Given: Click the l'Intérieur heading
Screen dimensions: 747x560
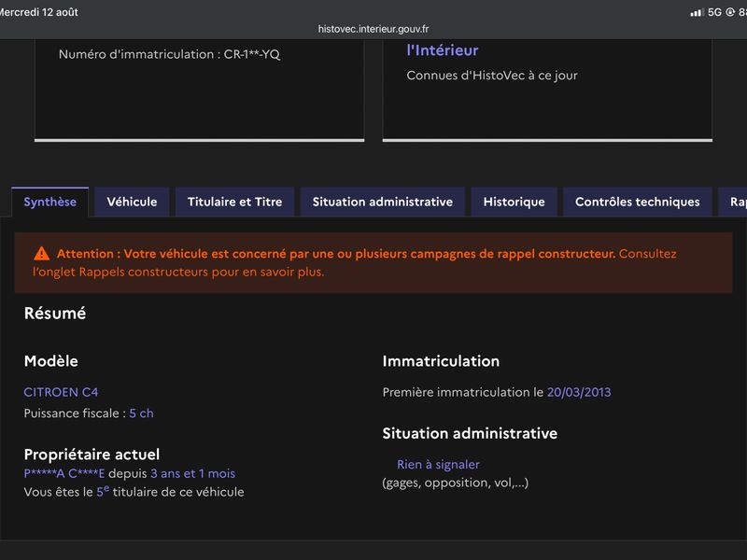Looking at the screenshot, I should [x=443, y=50].
